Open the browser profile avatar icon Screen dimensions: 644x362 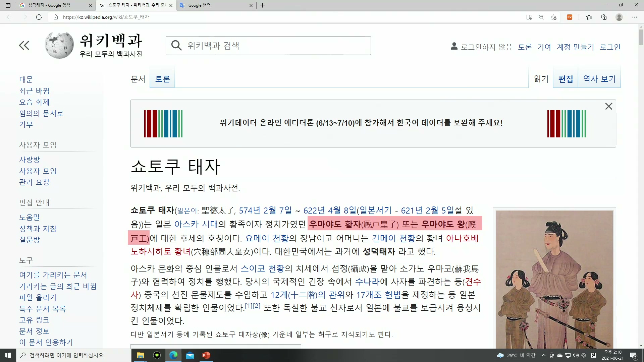(619, 17)
